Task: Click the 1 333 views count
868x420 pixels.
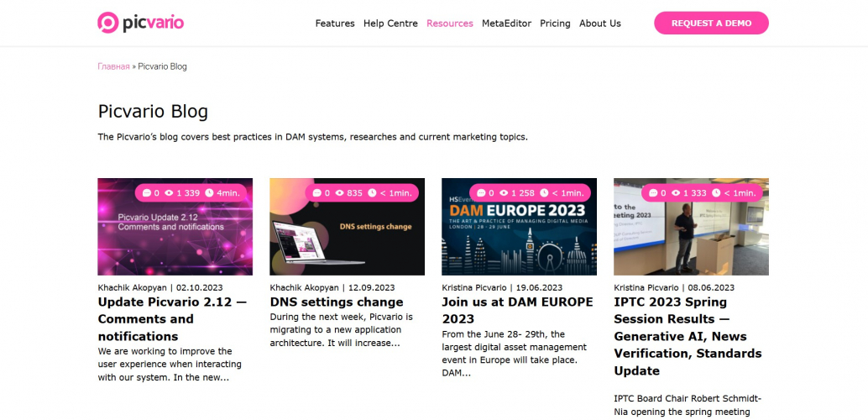Action: [695, 193]
